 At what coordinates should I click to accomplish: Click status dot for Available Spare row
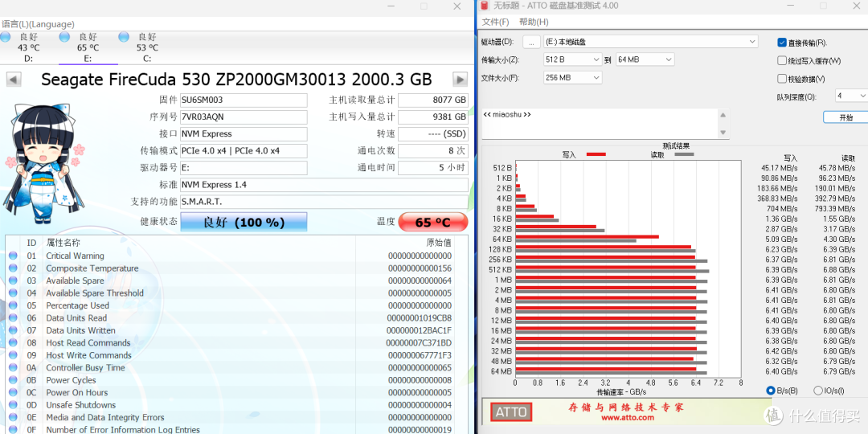pos(14,280)
